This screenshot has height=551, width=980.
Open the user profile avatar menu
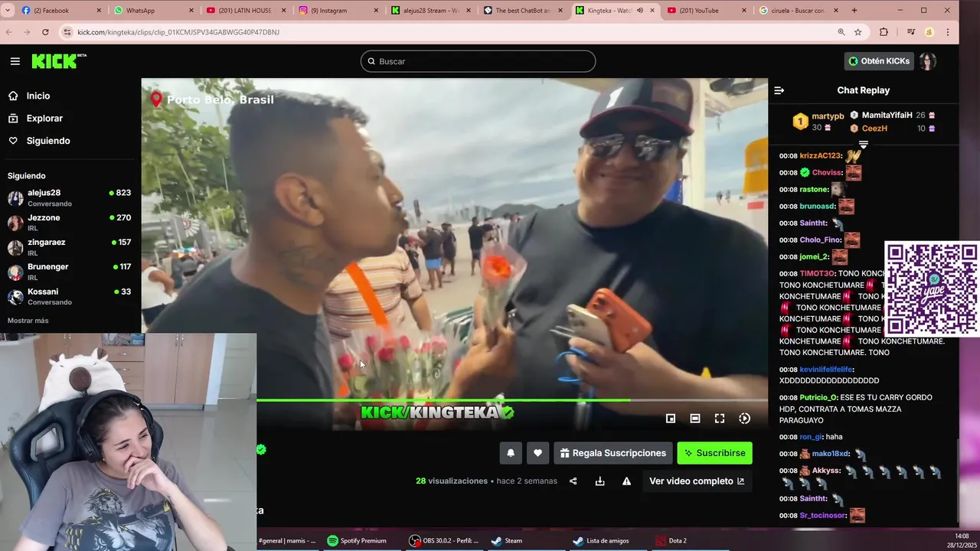[x=928, y=61]
